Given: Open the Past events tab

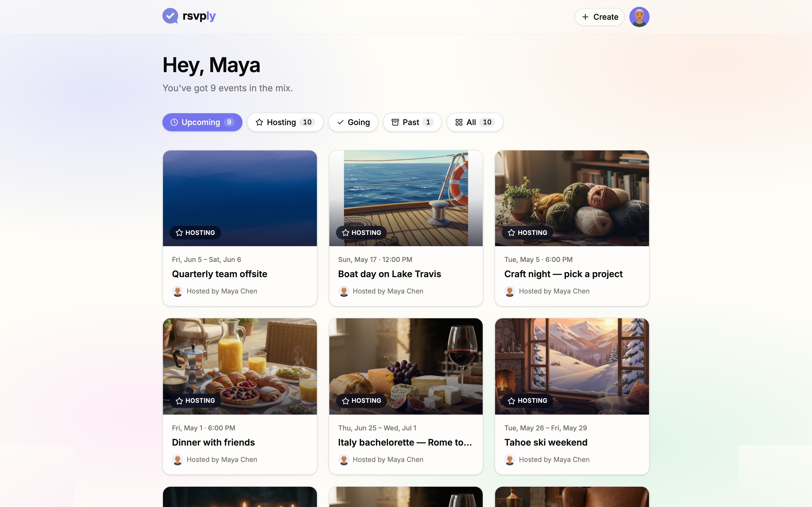Looking at the screenshot, I should pos(412,122).
